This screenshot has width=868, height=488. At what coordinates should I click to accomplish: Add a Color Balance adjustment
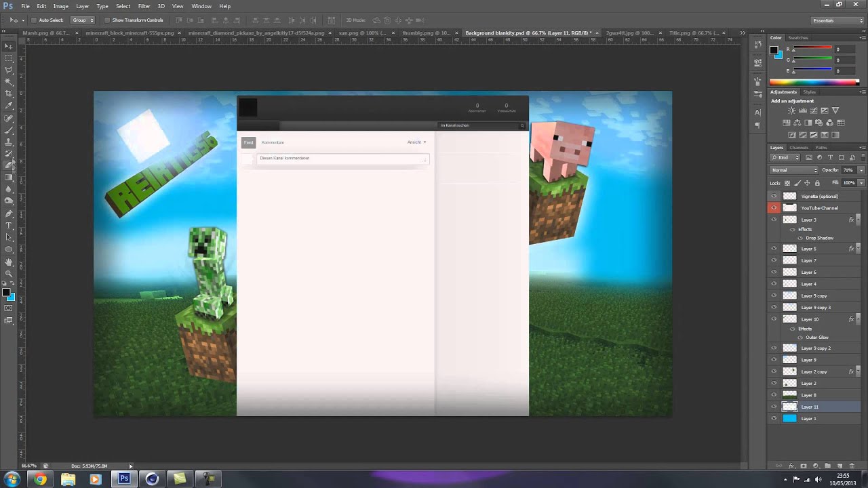(797, 123)
